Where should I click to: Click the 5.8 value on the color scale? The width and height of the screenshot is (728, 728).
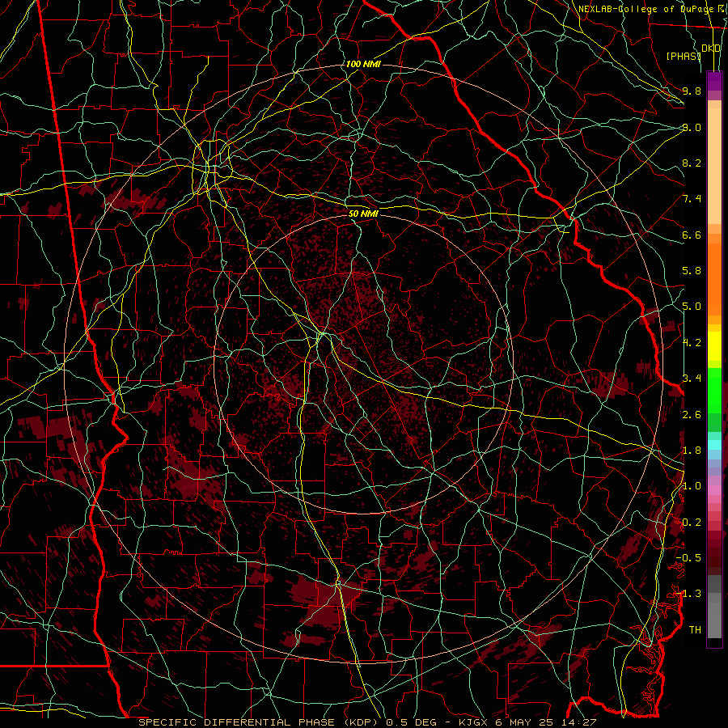point(692,271)
